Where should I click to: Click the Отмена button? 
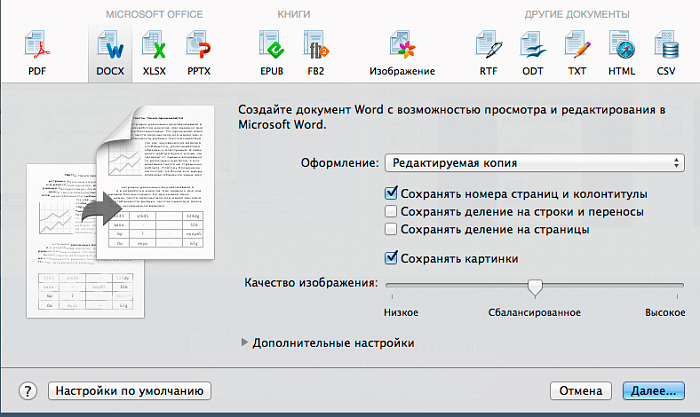[580, 391]
